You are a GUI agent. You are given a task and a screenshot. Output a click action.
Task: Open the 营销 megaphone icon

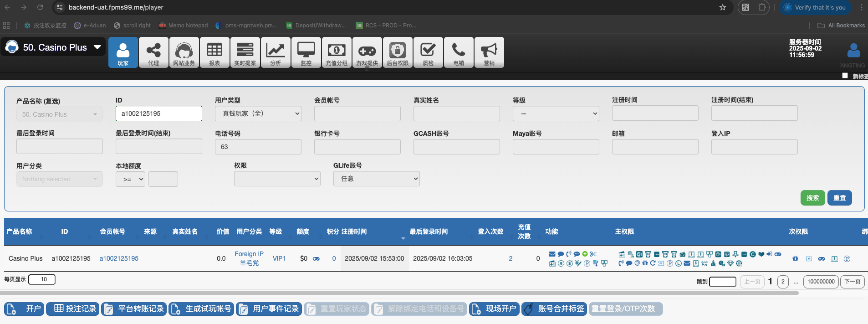tap(489, 52)
